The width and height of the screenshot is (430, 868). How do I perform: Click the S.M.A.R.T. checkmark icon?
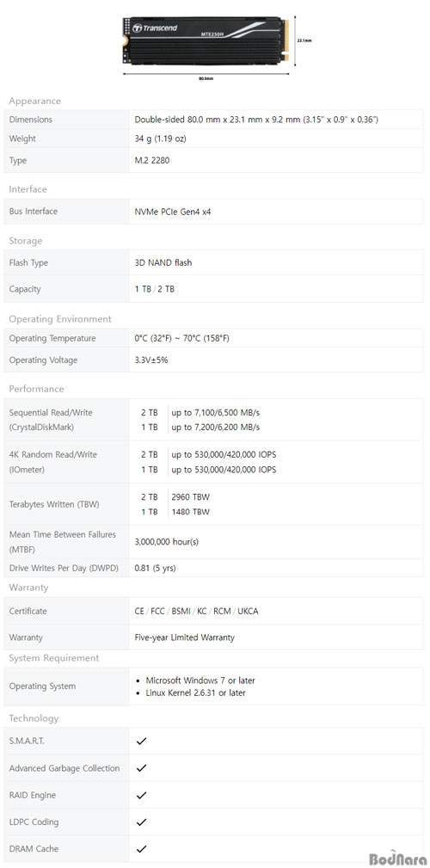click(141, 741)
